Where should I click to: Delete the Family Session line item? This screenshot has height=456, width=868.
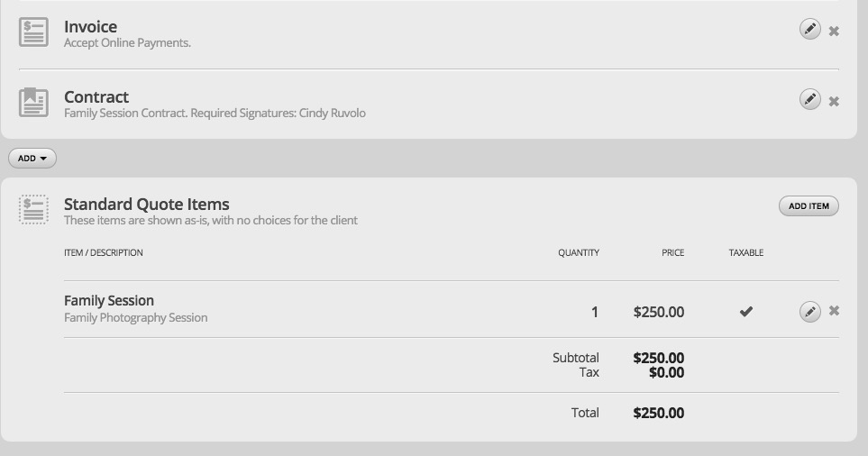tap(834, 311)
